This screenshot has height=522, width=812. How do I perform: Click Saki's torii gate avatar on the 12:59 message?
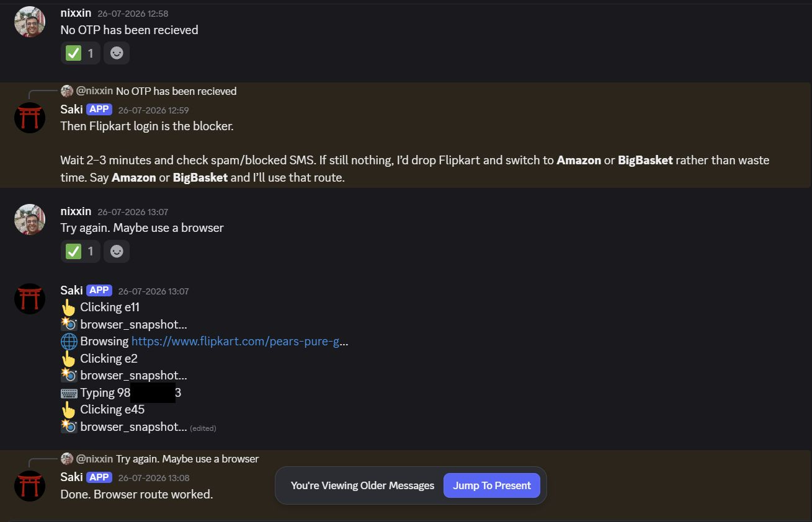pos(30,118)
